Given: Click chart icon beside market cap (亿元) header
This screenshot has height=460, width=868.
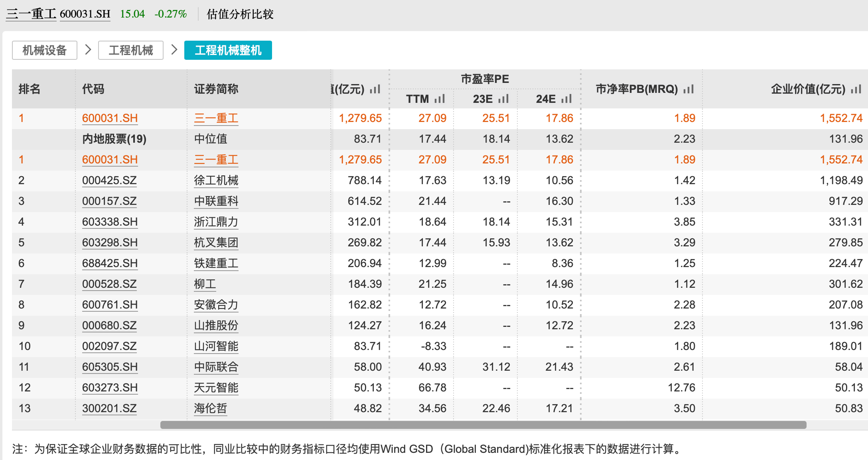Looking at the screenshot, I should (375, 89).
